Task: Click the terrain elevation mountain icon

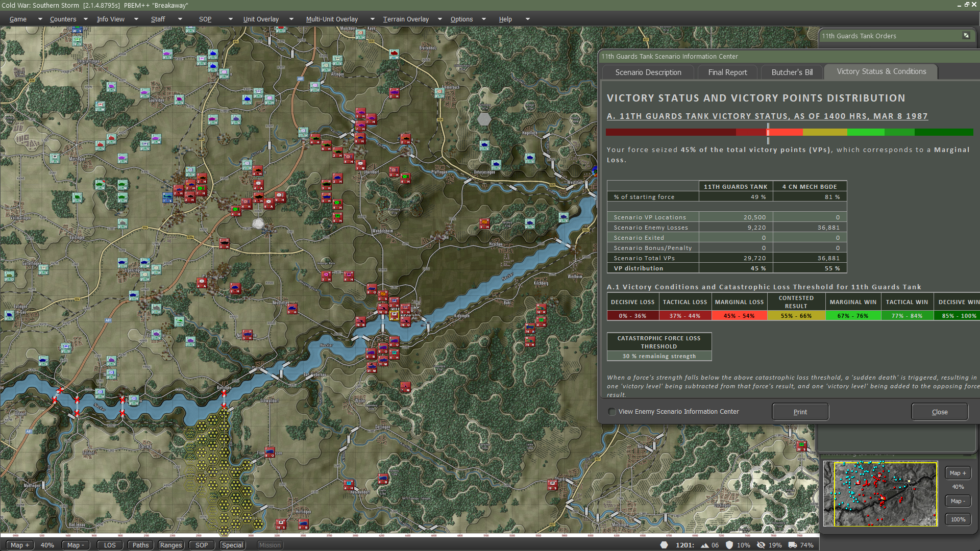Action: [705, 545]
